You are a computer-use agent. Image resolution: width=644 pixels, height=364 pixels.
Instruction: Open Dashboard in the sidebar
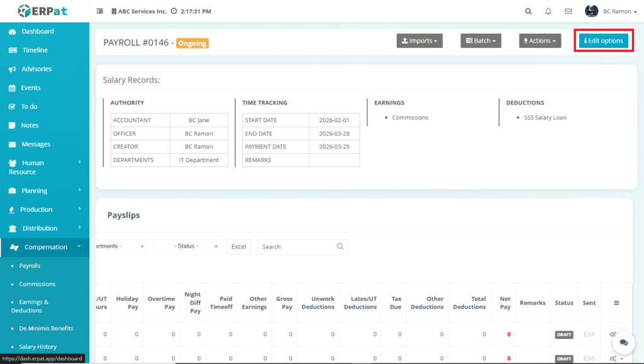(x=38, y=31)
